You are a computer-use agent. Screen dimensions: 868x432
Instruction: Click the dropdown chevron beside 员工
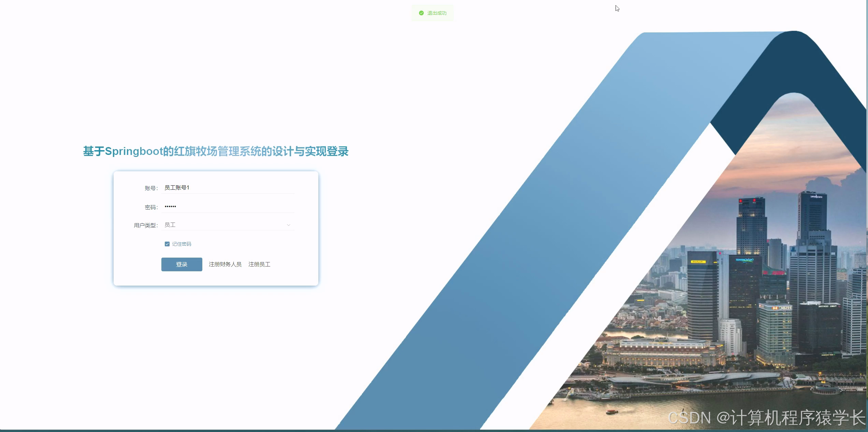coord(289,225)
